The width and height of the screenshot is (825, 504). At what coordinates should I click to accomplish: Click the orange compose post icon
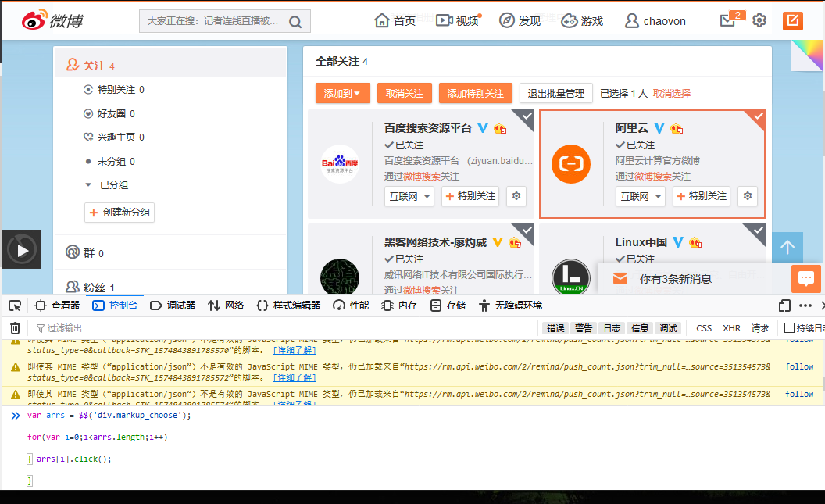tap(793, 20)
